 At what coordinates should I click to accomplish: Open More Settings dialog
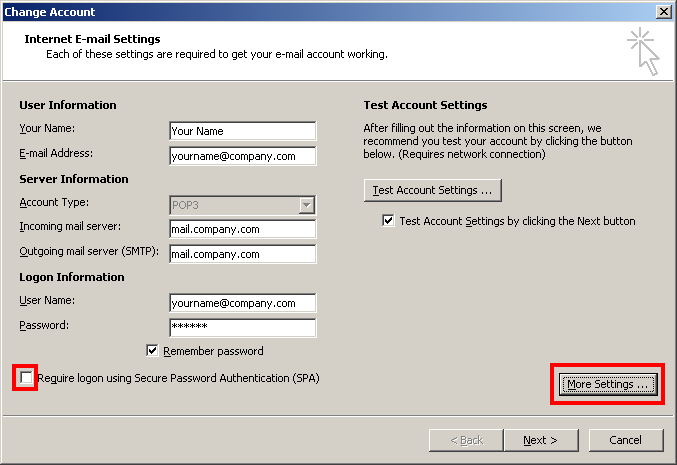click(607, 384)
